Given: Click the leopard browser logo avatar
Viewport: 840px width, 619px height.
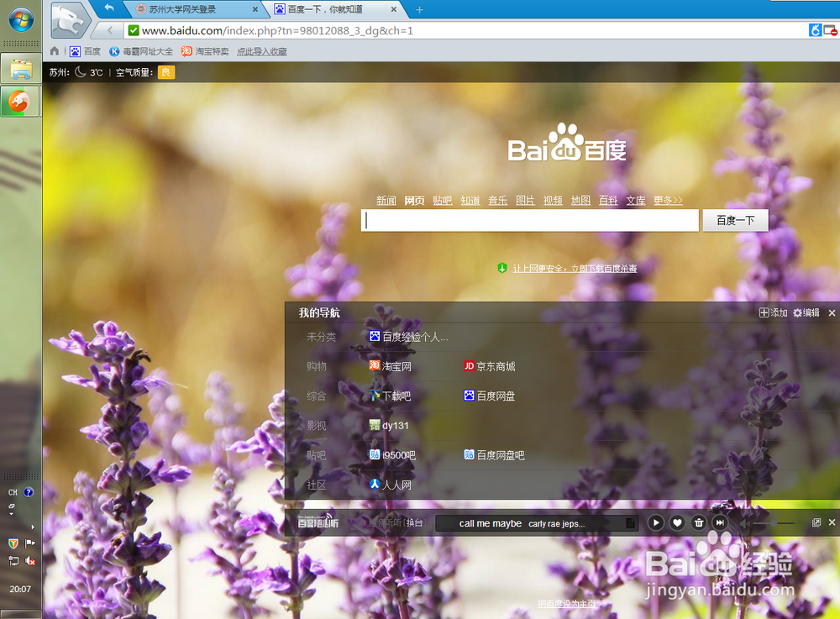Looking at the screenshot, I should (69, 20).
